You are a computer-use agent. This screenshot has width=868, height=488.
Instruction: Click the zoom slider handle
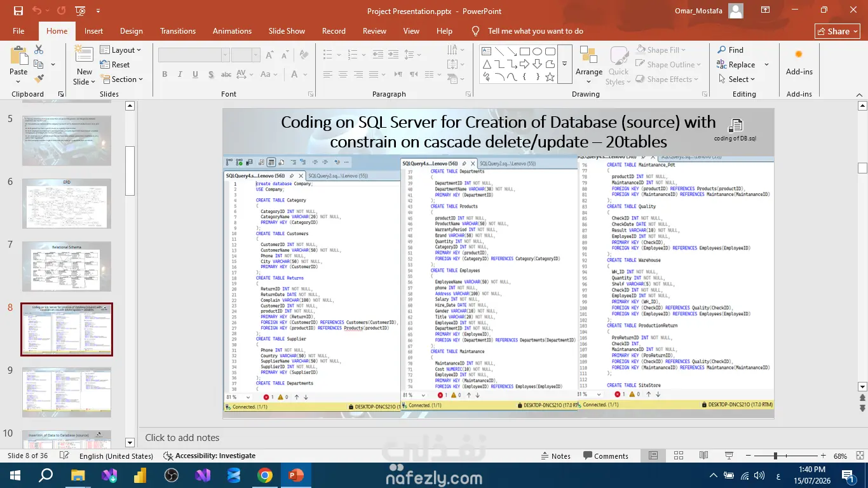point(775,456)
